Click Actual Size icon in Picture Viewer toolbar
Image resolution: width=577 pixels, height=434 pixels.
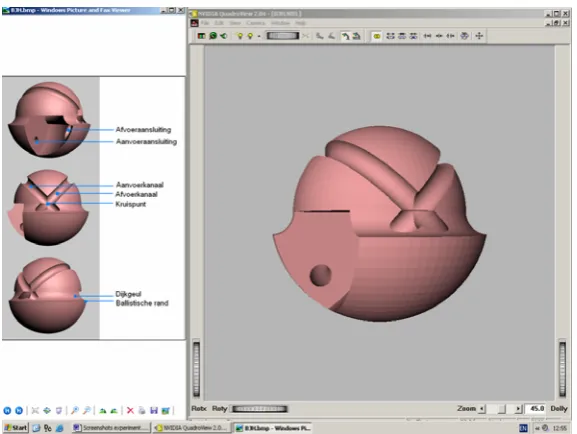(47, 410)
